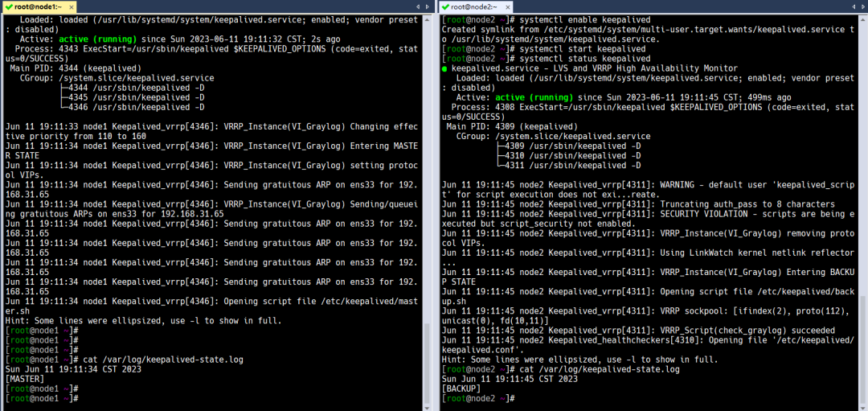Click 'LVS and VRRP High Availability Monitor' line
Image resolution: width=868 pixels, height=411 pixels.
[590, 68]
